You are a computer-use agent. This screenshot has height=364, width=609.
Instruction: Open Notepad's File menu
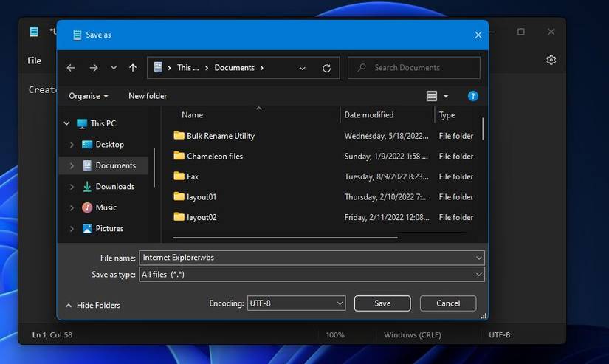(x=34, y=61)
